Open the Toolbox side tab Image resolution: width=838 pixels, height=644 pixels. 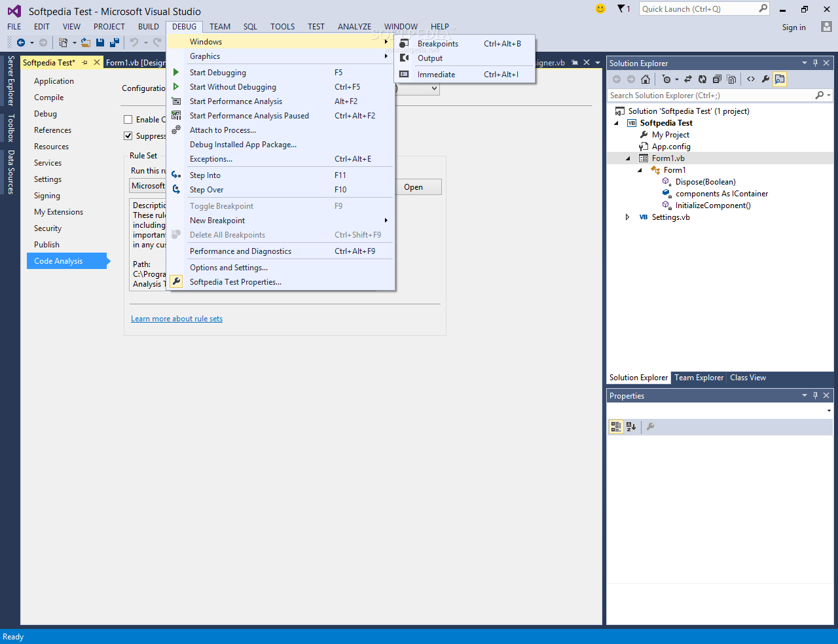coord(10,128)
